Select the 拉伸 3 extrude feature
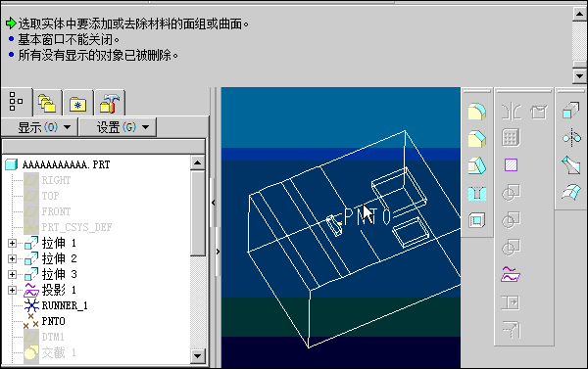The image size is (588, 369). tap(59, 275)
